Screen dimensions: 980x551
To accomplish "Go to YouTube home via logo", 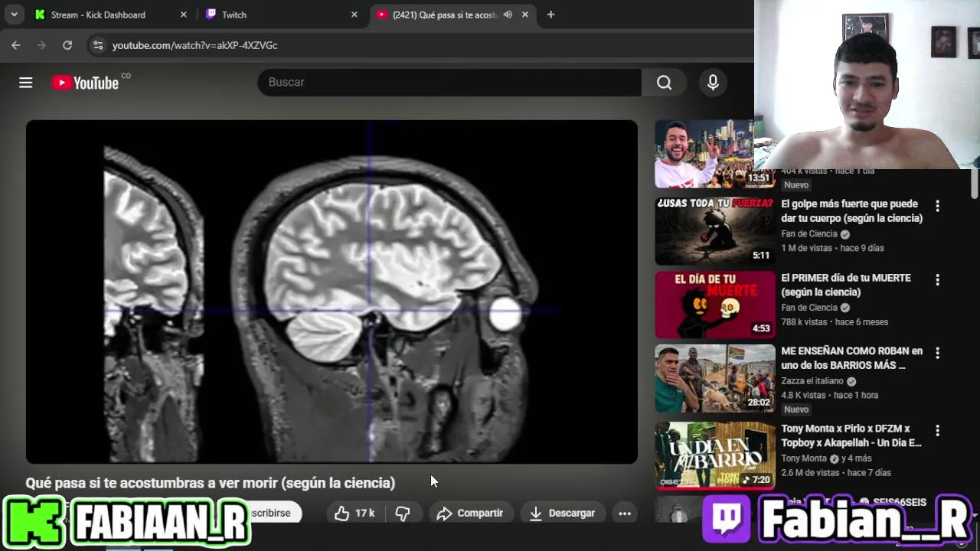I will (85, 83).
